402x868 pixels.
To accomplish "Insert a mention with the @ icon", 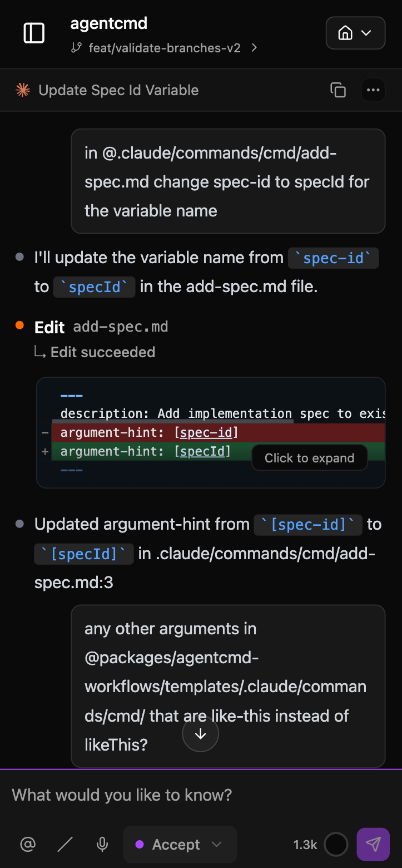I will point(27,844).
